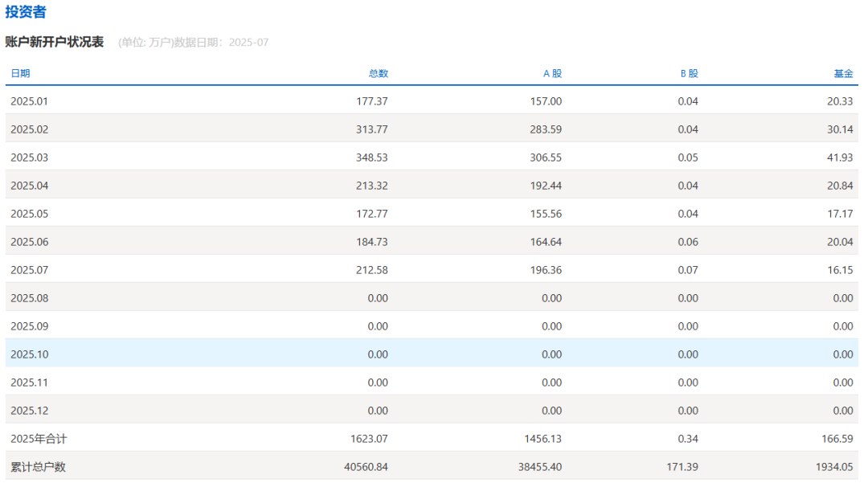Click the 总数 column header
This screenshot has height=487, width=868.
pos(378,73)
